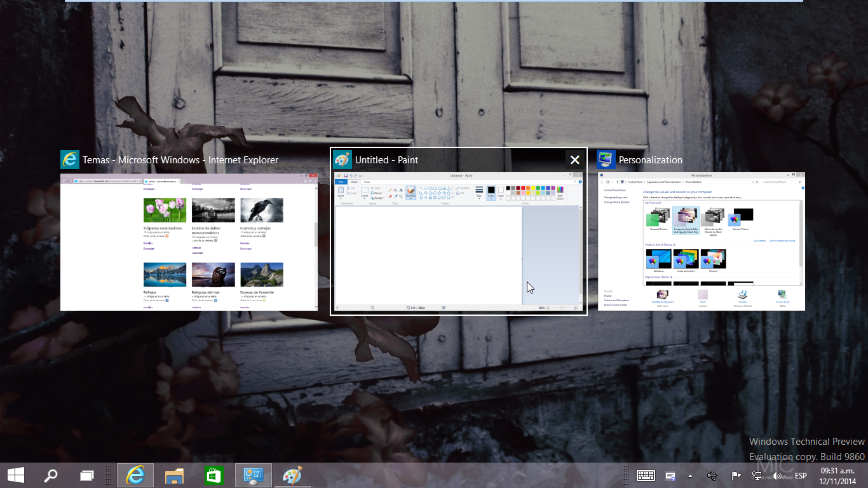The height and width of the screenshot is (488, 868).
Task: Click the Search magnifier on the taskbar
Action: pyautogui.click(x=51, y=475)
